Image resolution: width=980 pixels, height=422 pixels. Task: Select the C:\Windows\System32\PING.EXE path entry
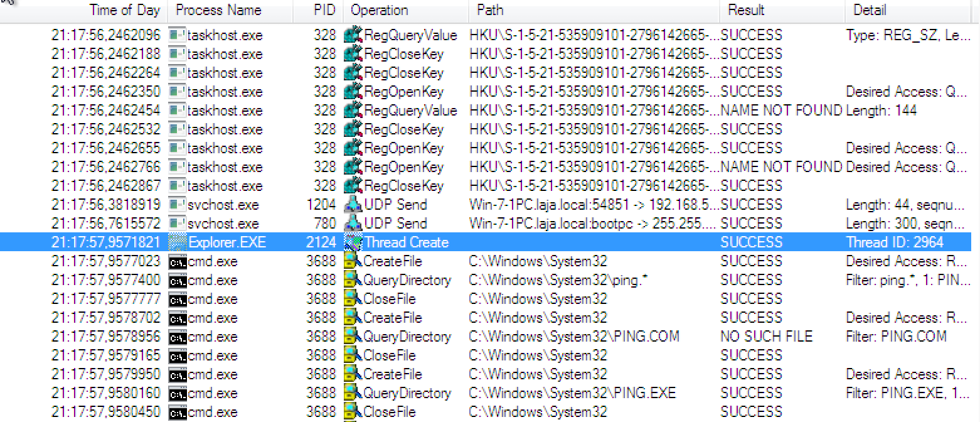(572, 393)
